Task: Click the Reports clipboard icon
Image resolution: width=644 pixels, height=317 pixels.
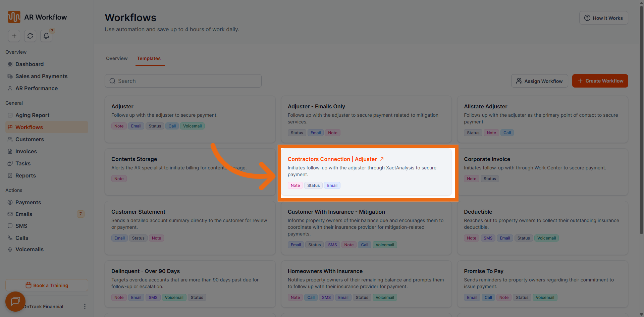Action: (x=10, y=175)
